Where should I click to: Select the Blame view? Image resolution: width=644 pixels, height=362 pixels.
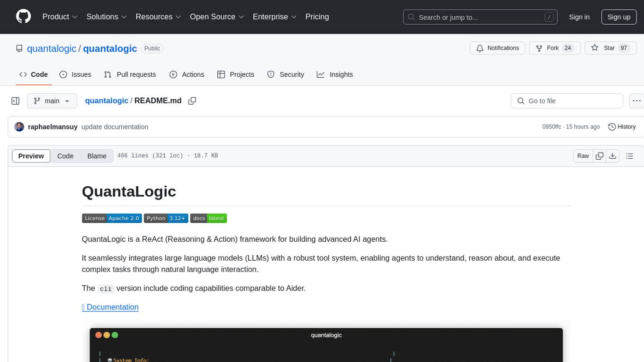pyautogui.click(x=97, y=156)
